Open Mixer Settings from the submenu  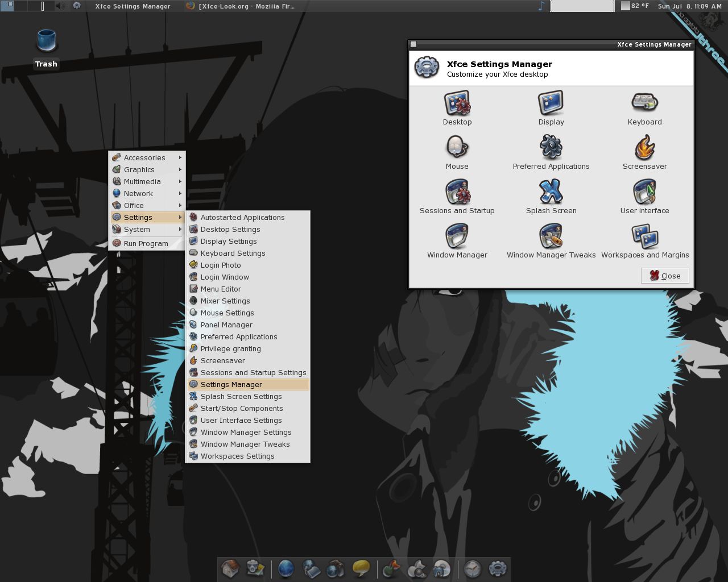coord(248,301)
